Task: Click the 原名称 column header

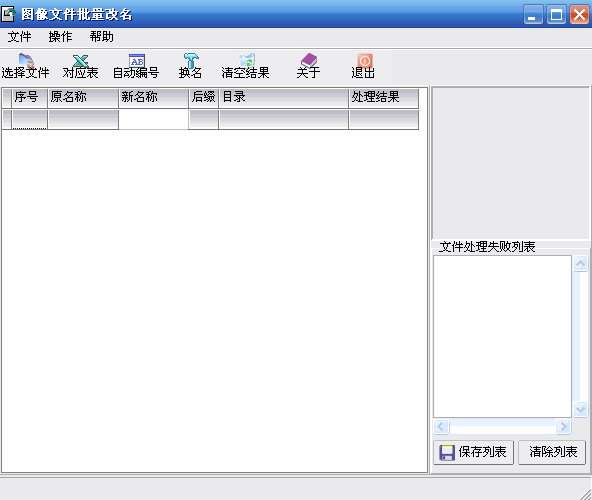Action: tap(83, 98)
